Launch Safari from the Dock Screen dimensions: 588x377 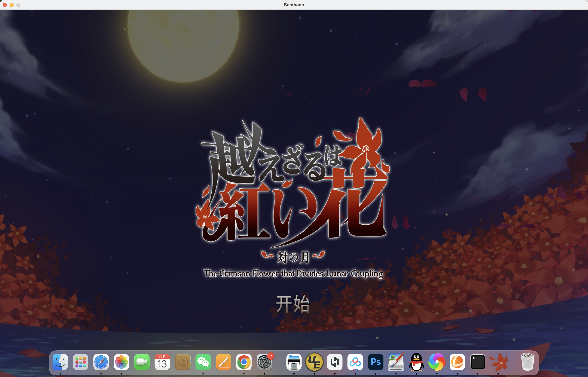[x=101, y=362]
